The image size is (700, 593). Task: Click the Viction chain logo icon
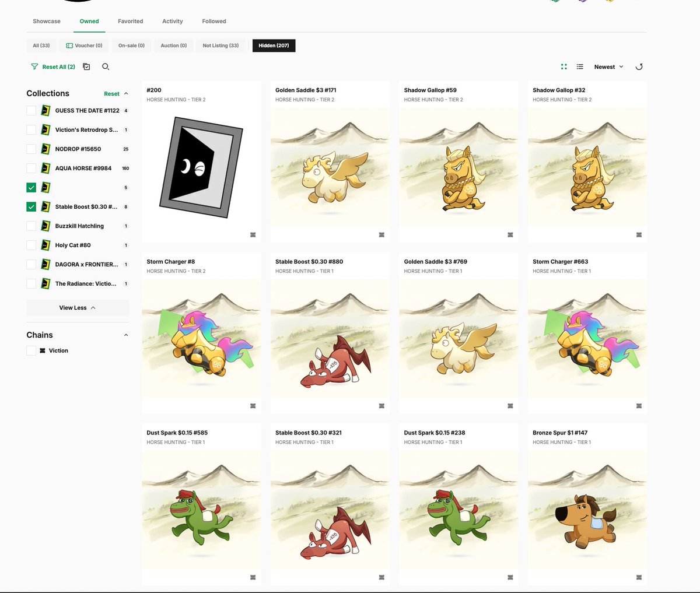[43, 350]
